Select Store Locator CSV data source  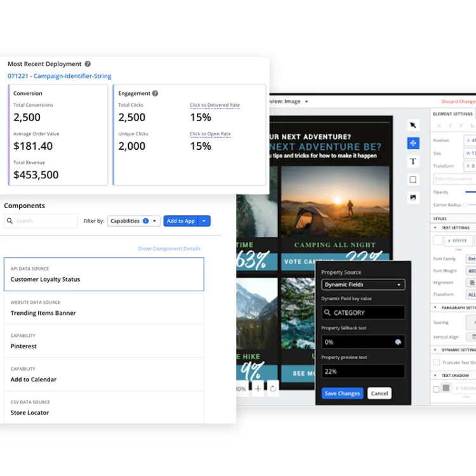(x=104, y=407)
